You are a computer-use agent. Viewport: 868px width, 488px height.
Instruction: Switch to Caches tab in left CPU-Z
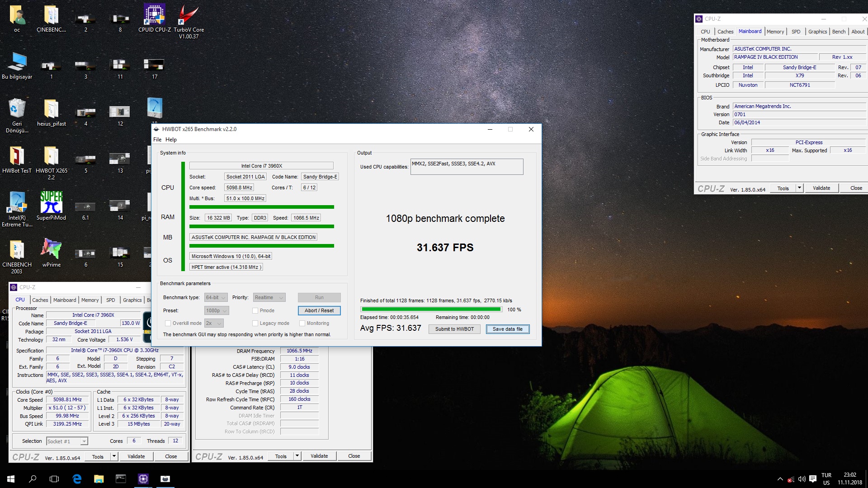tap(40, 300)
